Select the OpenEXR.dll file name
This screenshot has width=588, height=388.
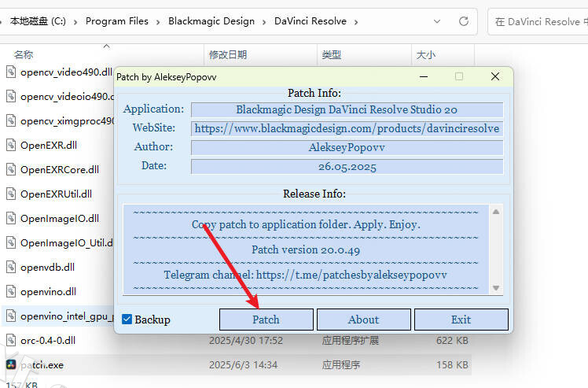tap(49, 146)
